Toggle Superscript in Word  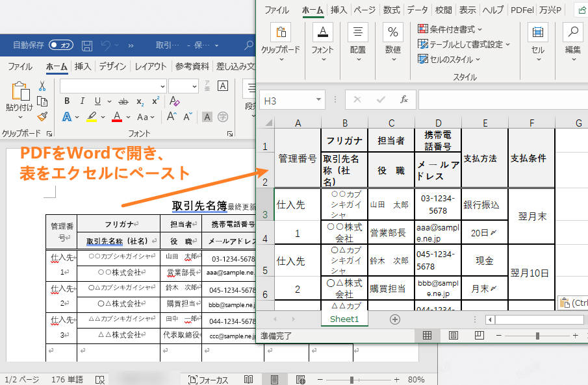tap(156, 101)
